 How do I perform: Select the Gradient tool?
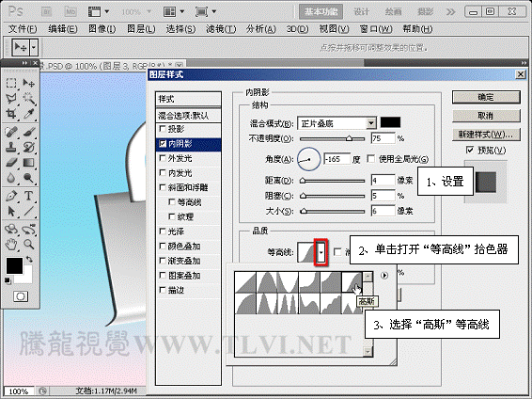tap(29, 163)
